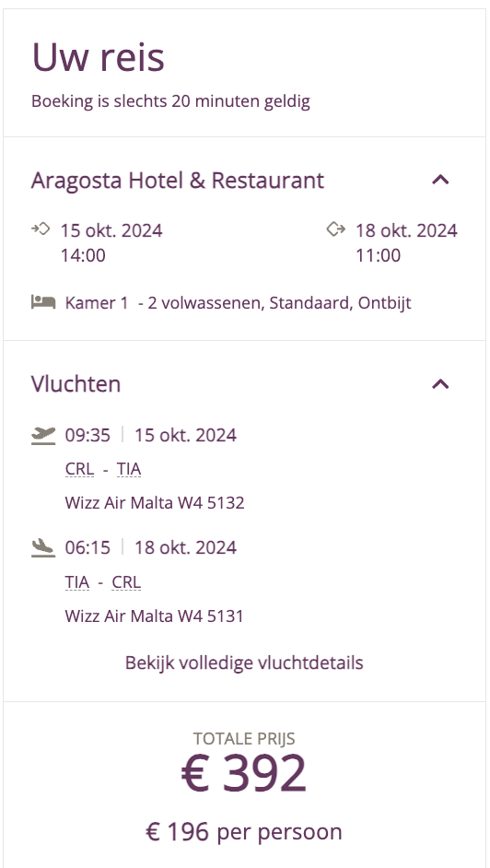This screenshot has height=868, width=490.
Task: Click the € 392 total price
Action: coord(244,773)
